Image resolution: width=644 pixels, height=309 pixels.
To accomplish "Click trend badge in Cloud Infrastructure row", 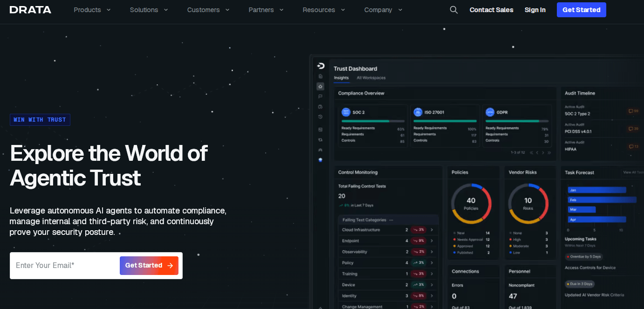I will (418, 230).
